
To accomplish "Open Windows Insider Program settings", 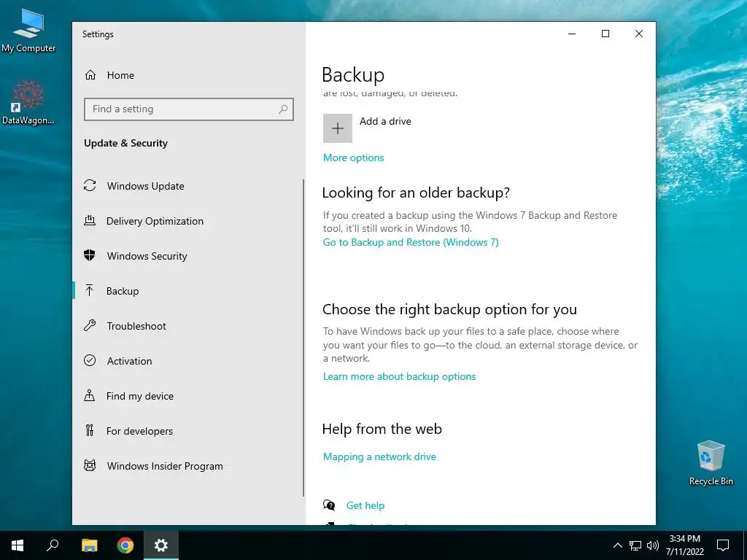I will (x=189, y=466).
